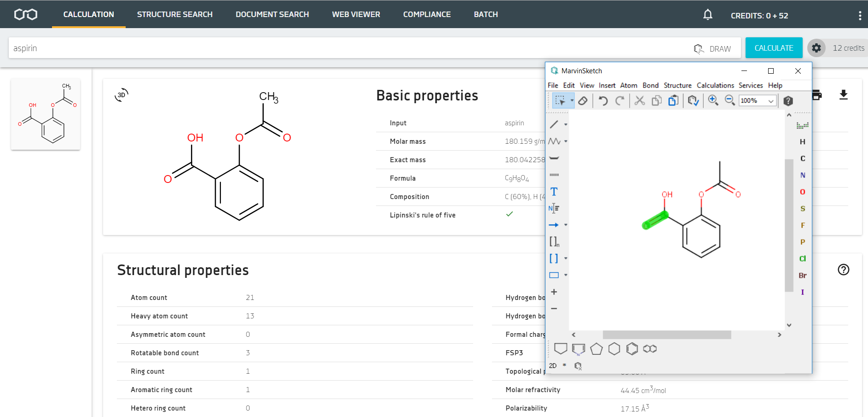Click the Zoom In magnifier icon
The height and width of the screenshot is (417, 868).
(713, 100)
